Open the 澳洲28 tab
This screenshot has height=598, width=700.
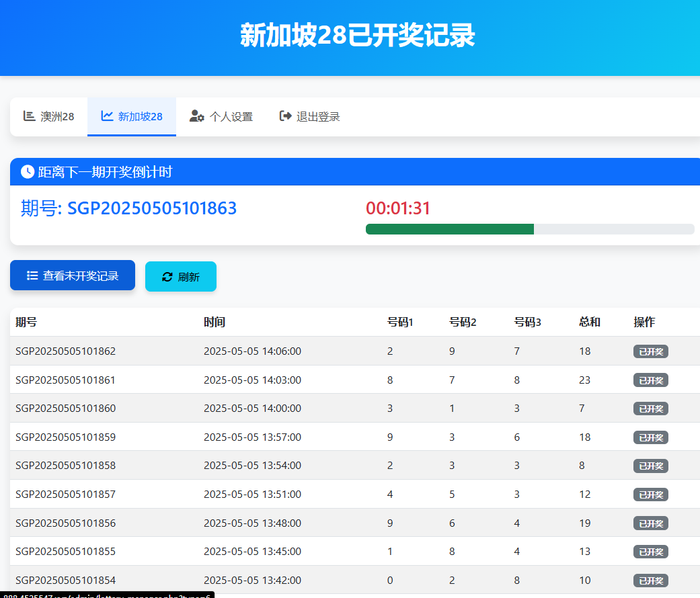coord(48,116)
